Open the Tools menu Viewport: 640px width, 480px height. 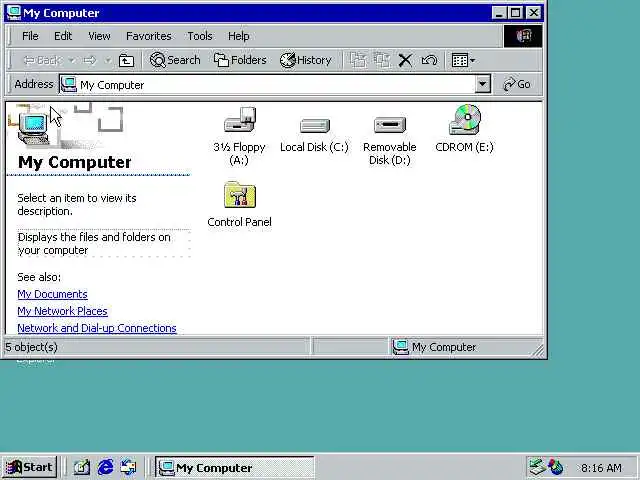200,36
